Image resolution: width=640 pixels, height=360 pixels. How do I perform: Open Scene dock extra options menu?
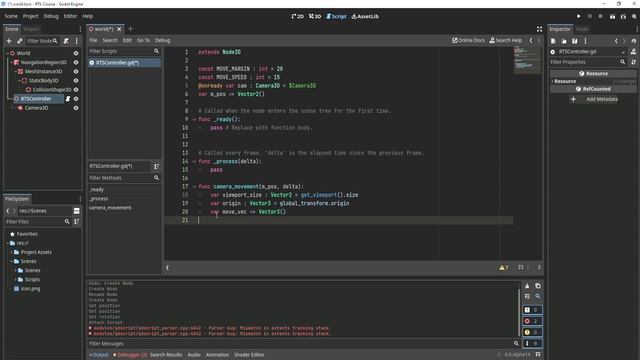pyautogui.click(x=76, y=41)
